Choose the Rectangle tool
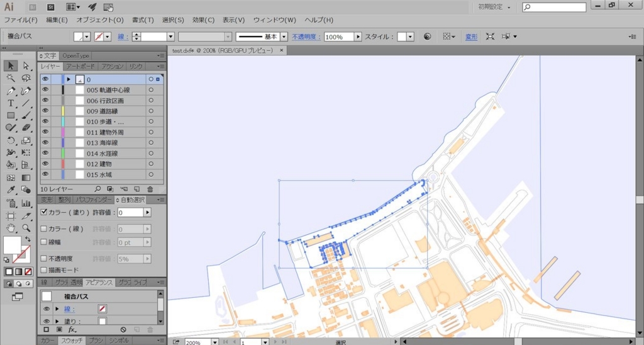Screen dimensions: 644x345 pos(11,116)
